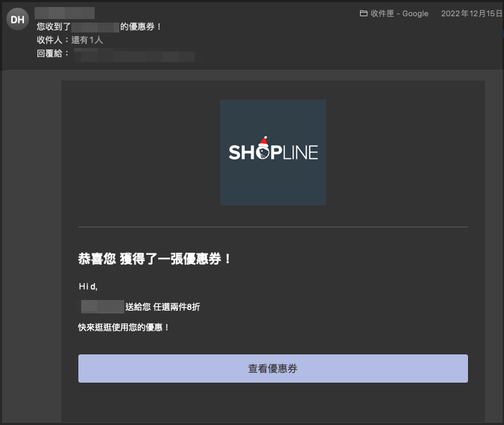Image resolution: width=504 pixels, height=425 pixels.
Task: Click the text 送給您 任選兩件8折
Action: tap(162, 307)
